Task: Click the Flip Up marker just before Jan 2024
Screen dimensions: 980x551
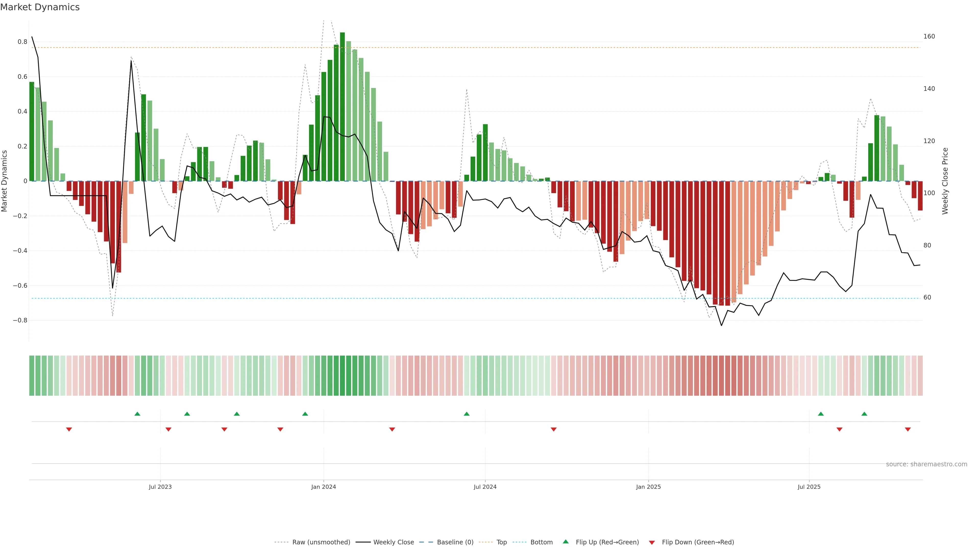Action: click(305, 414)
